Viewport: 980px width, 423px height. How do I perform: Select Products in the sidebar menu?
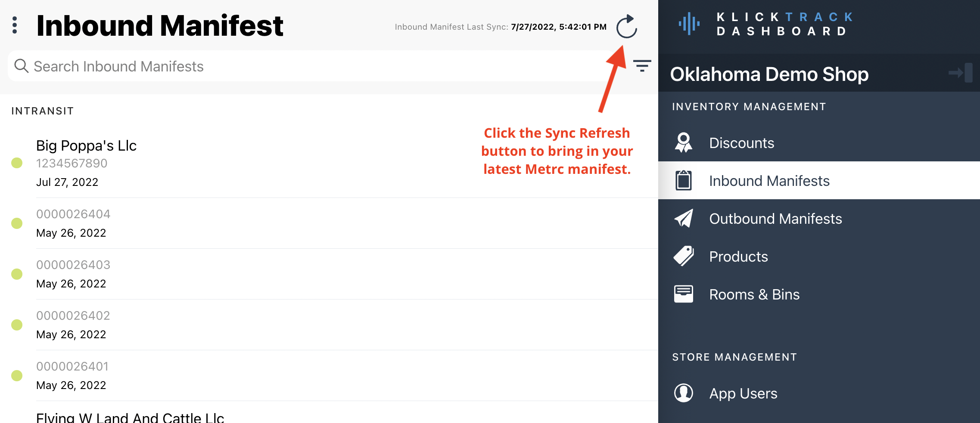pyautogui.click(x=819, y=256)
